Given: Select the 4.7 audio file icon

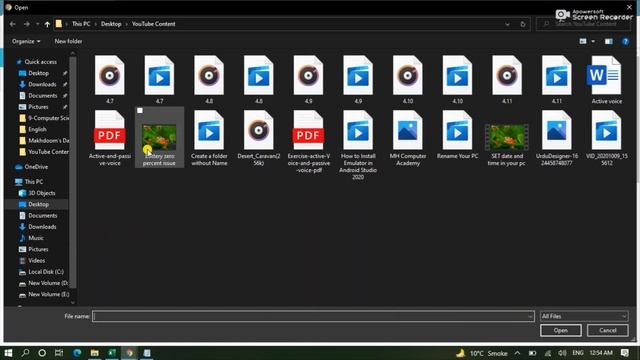Looking at the screenshot, I should coord(109,76).
